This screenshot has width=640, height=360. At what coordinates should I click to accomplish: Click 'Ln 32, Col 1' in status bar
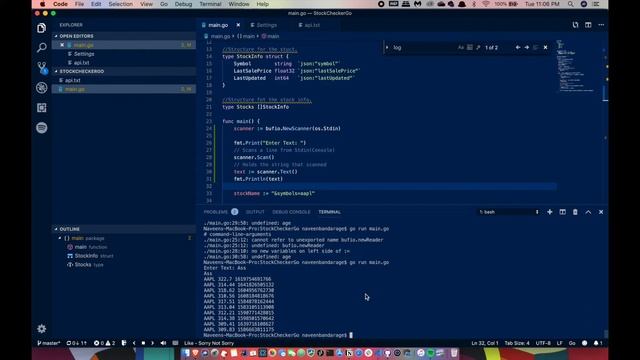[484, 343]
